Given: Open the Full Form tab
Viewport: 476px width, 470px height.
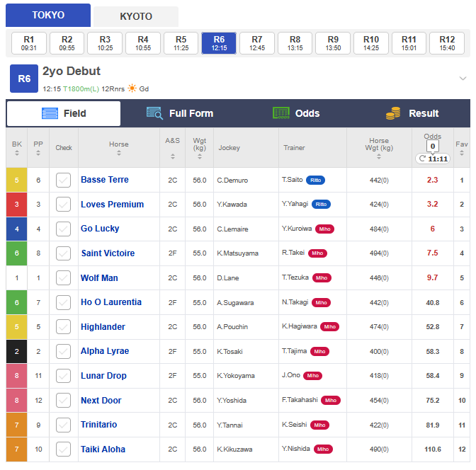Looking at the screenshot, I should pyautogui.click(x=180, y=113).
